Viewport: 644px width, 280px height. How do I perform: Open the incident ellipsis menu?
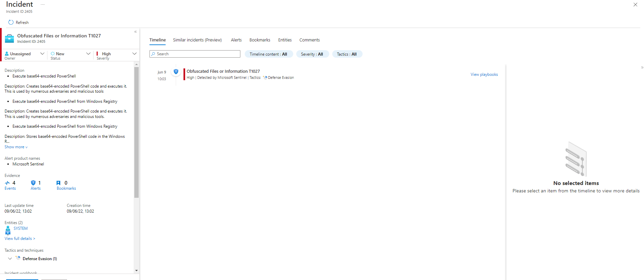(x=42, y=5)
